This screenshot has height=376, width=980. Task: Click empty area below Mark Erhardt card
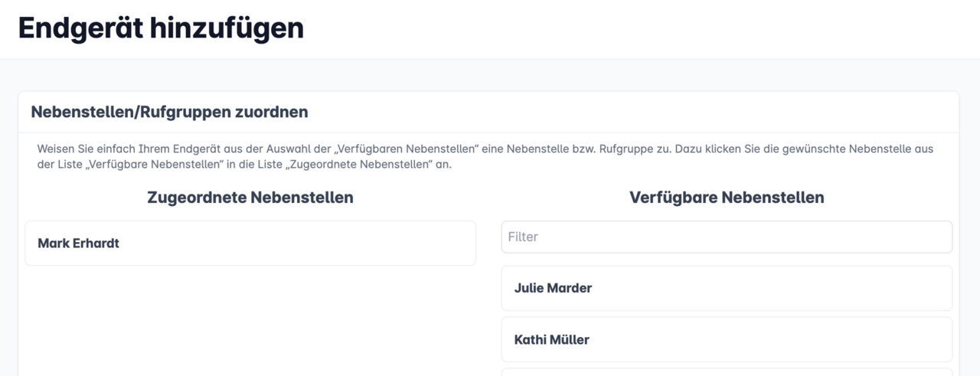point(250,322)
